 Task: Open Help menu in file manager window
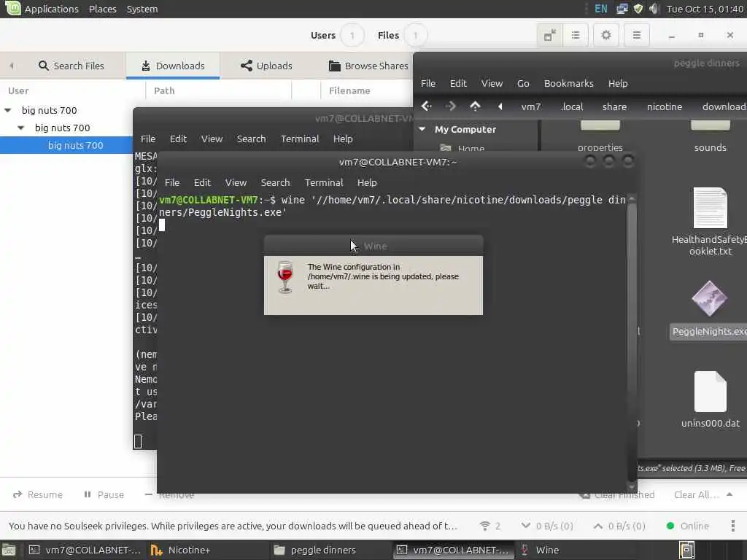[618, 83]
